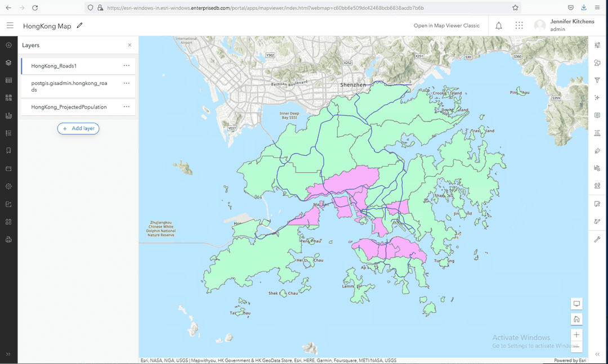Screen dimensions: 608x364
Task: Open the Print tool
Action: (9, 239)
